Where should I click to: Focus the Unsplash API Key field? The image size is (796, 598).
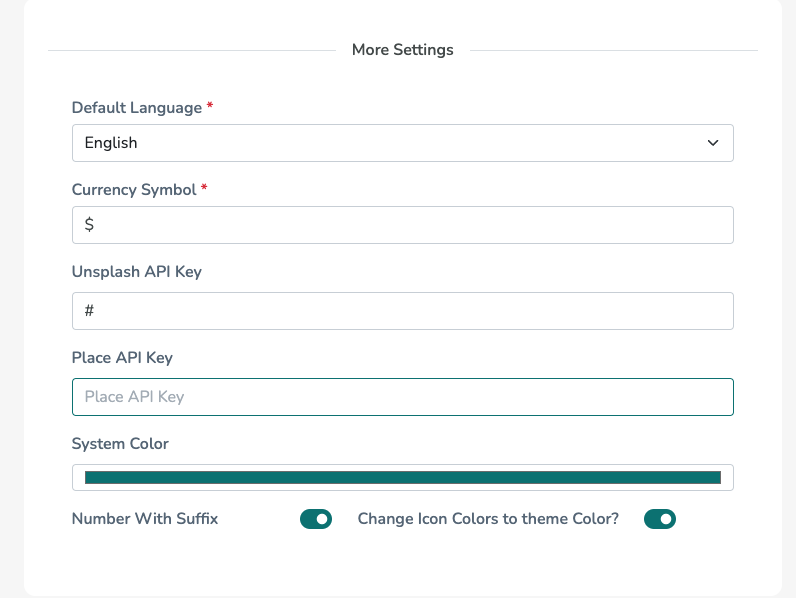tap(403, 311)
